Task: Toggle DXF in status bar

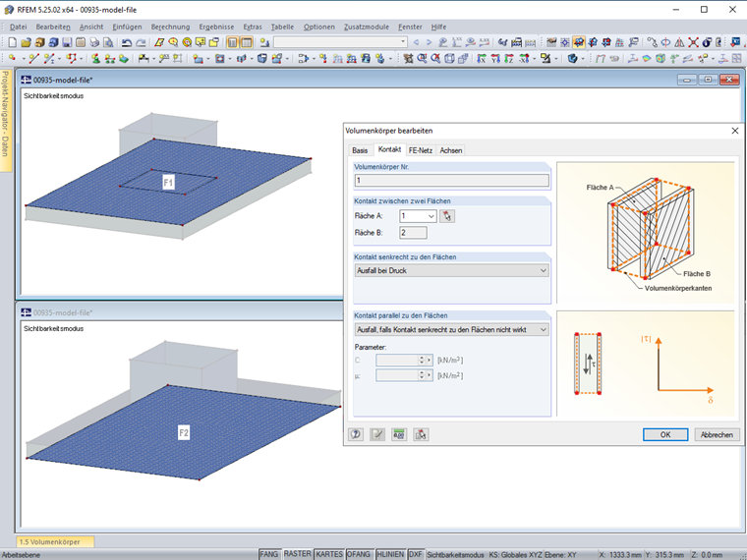Action: coord(416,554)
